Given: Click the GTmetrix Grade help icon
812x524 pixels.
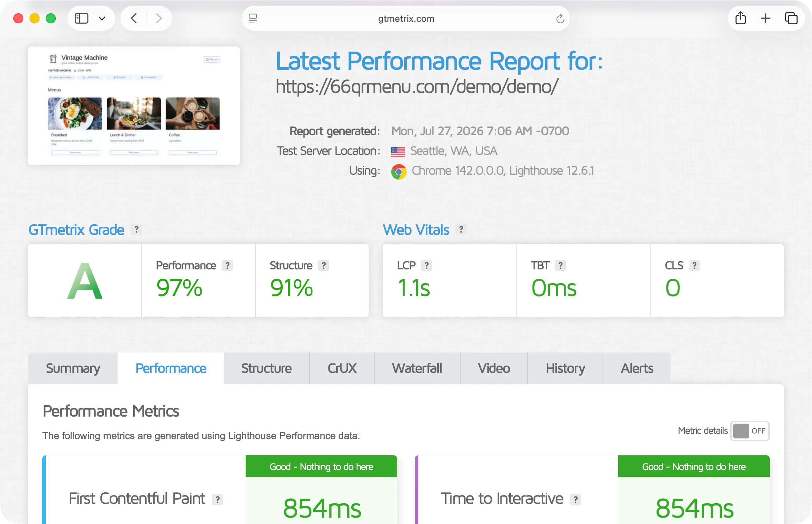Looking at the screenshot, I should coord(136,229).
